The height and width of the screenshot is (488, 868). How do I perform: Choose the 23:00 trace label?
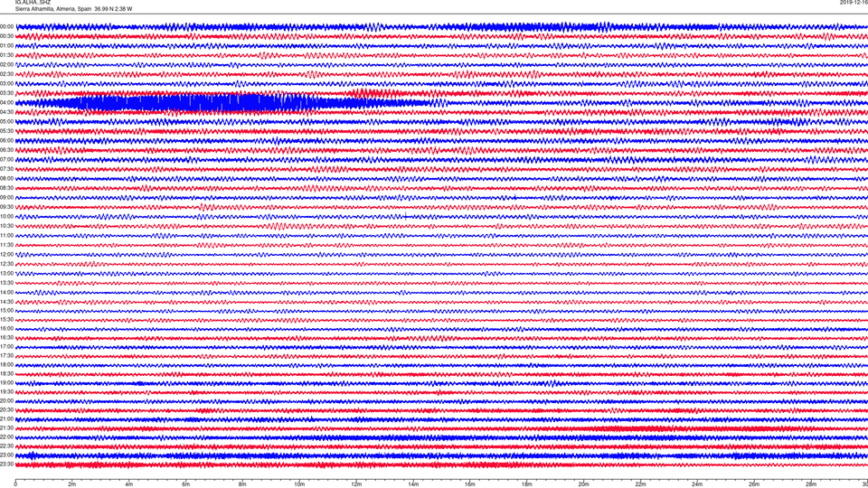click(6, 455)
